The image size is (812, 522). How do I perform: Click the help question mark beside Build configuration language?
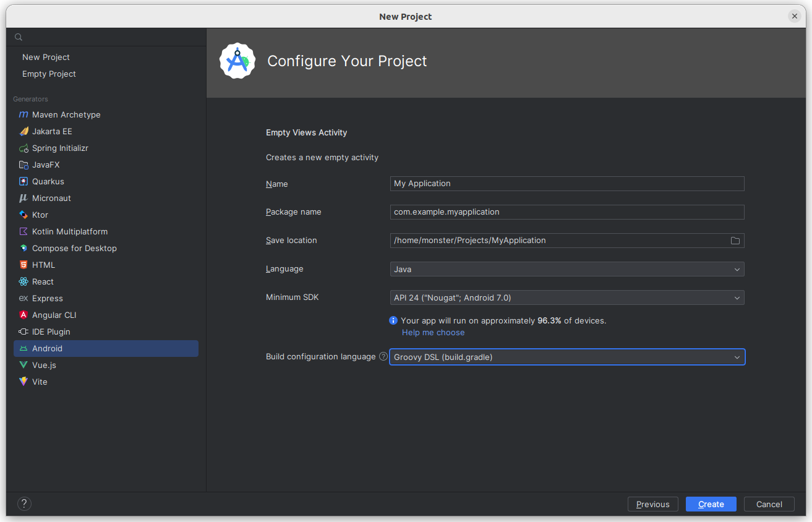[x=383, y=356]
